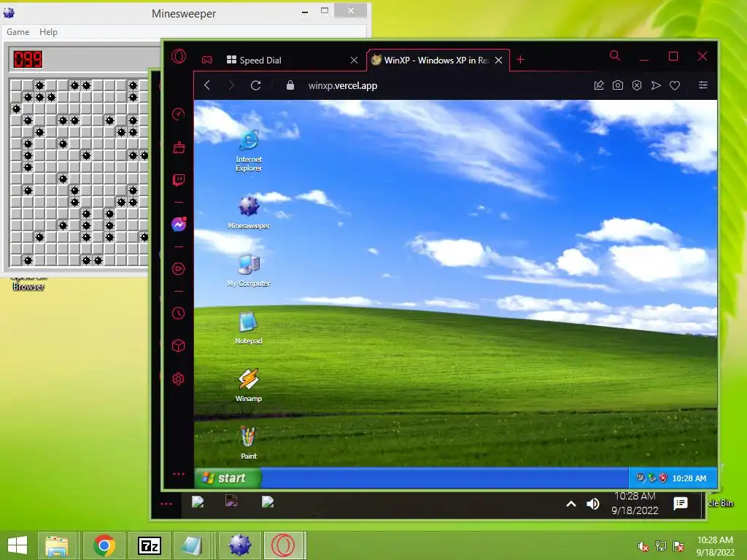The image size is (747, 560).
Task: Reload the winxp.vercel.app page
Action: (256, 85)
